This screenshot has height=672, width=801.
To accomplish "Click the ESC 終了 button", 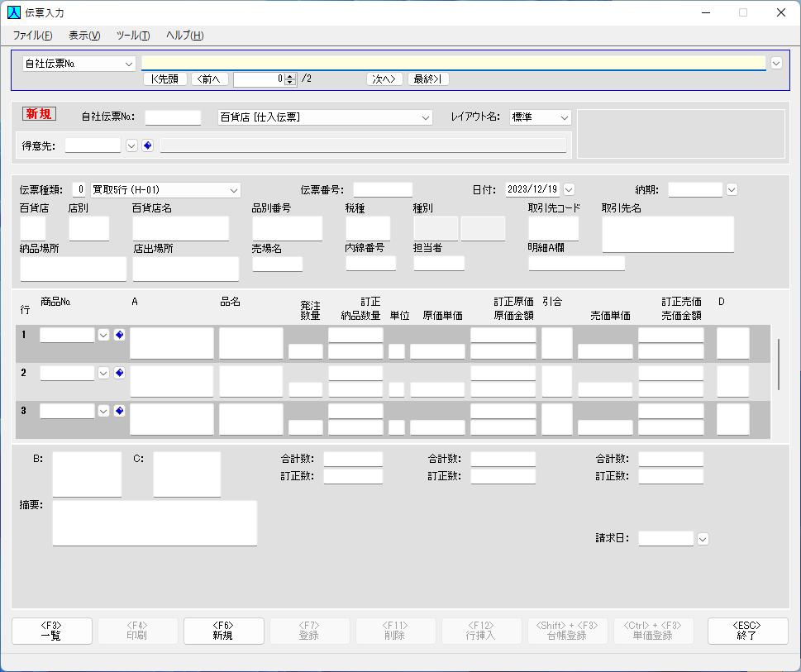I will tap(747, 631).
